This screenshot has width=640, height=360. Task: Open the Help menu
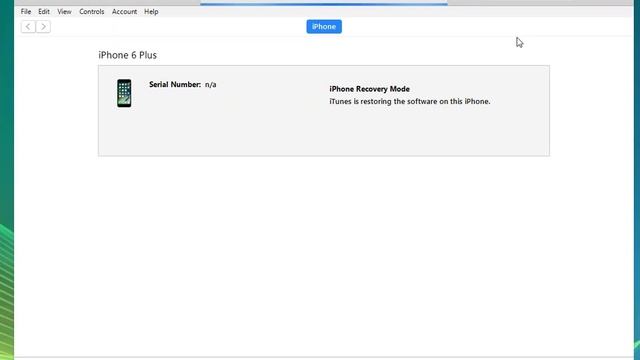(x=151, y=12)
